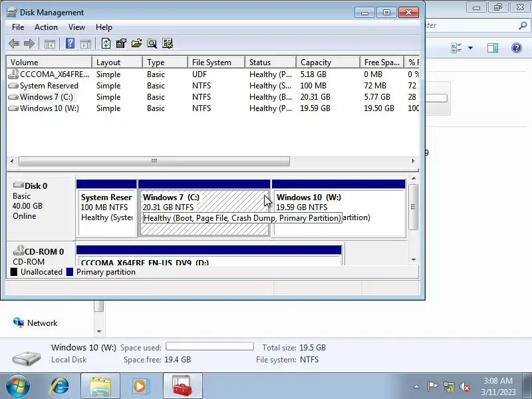Select the Windows 10 (W:) partition block

tap(338, 209)
